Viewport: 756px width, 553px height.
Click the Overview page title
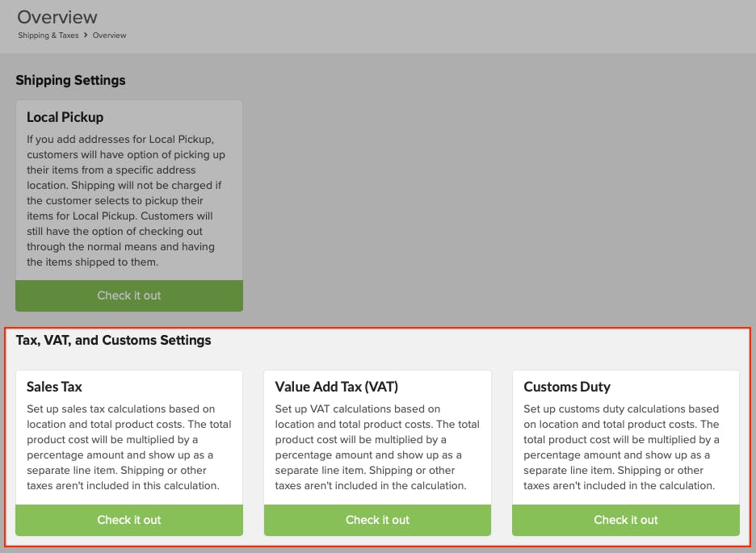pyautogui.click(x=57, y=17)
